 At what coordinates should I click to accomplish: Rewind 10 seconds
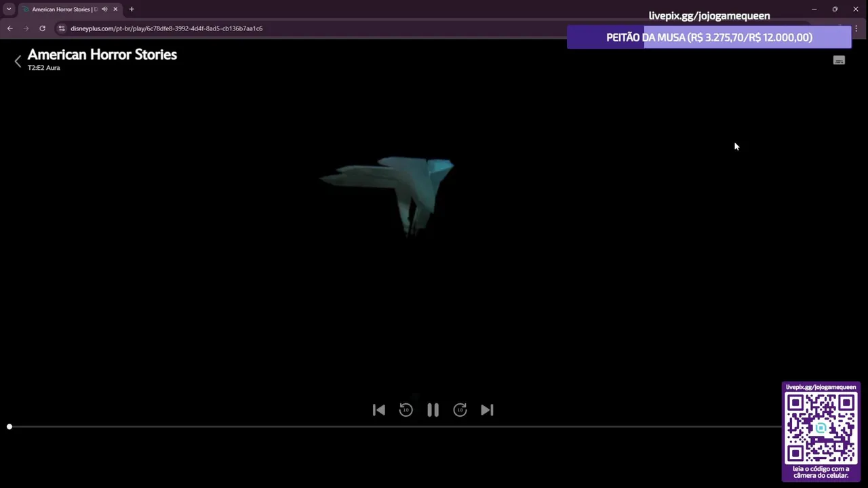406,409
